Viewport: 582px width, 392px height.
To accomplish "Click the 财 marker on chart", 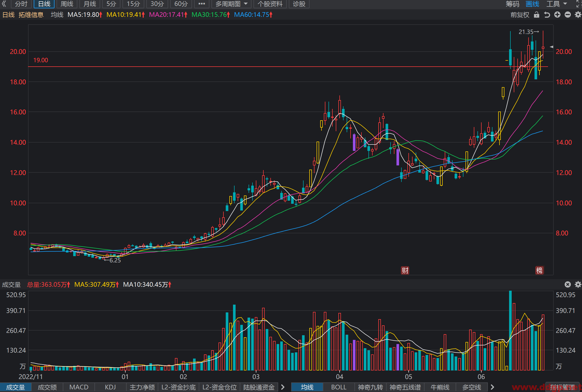I will [405, 270].
